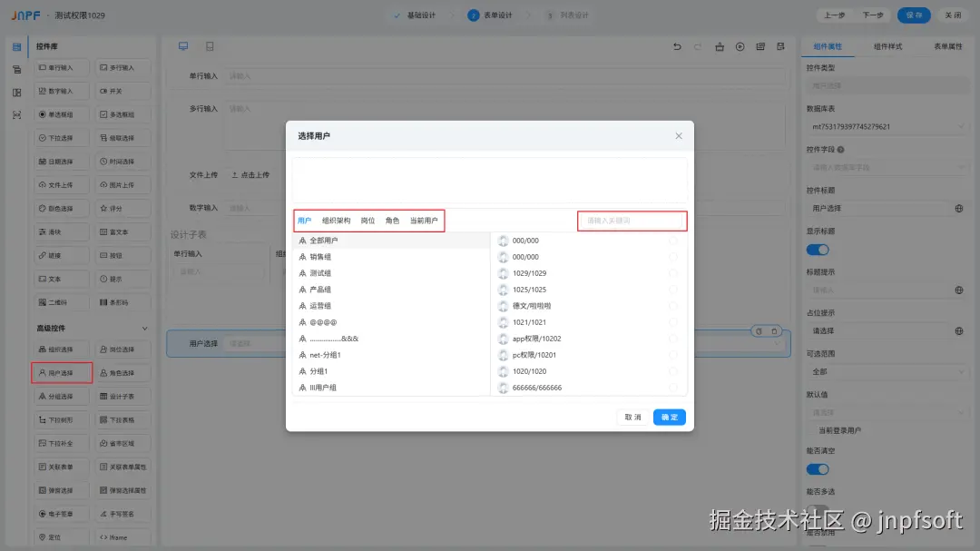This screenshot has height=551, width=980.
Task: Click the clear canvas brush icon in toolbar
Action: (720, 47)
